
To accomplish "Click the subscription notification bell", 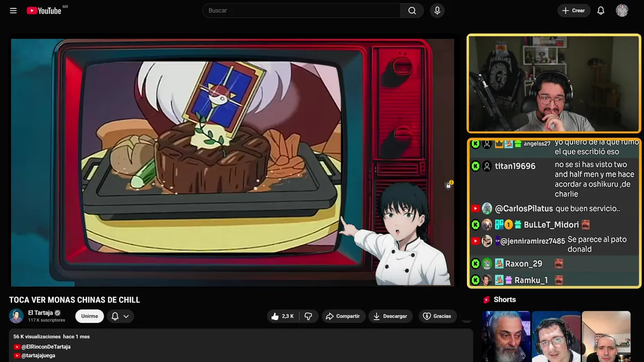I will point(115,316).
